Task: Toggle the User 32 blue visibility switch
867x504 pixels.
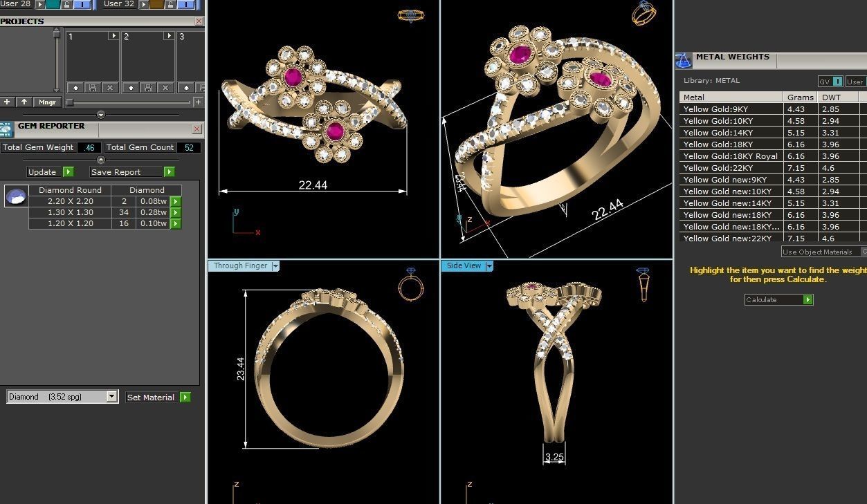Action: 186,4
